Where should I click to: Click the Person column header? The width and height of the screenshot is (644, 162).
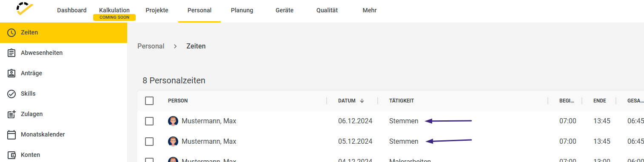(178, 101)
